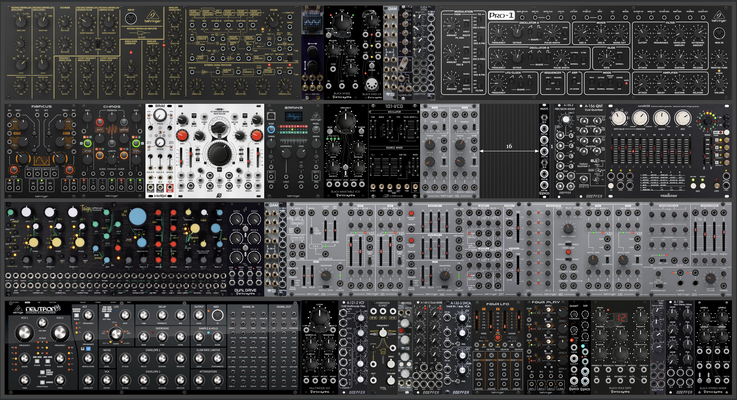Click the Brains module blue display
737x400 pixels.
(x=293, y=117)
